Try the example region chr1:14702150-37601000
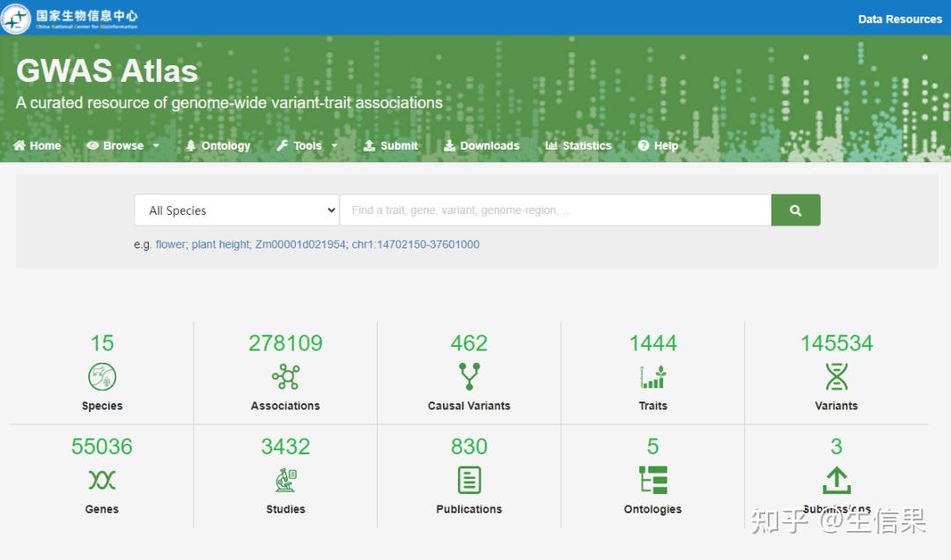This screenshot has height=560, width=951. (x=416, y=245)
